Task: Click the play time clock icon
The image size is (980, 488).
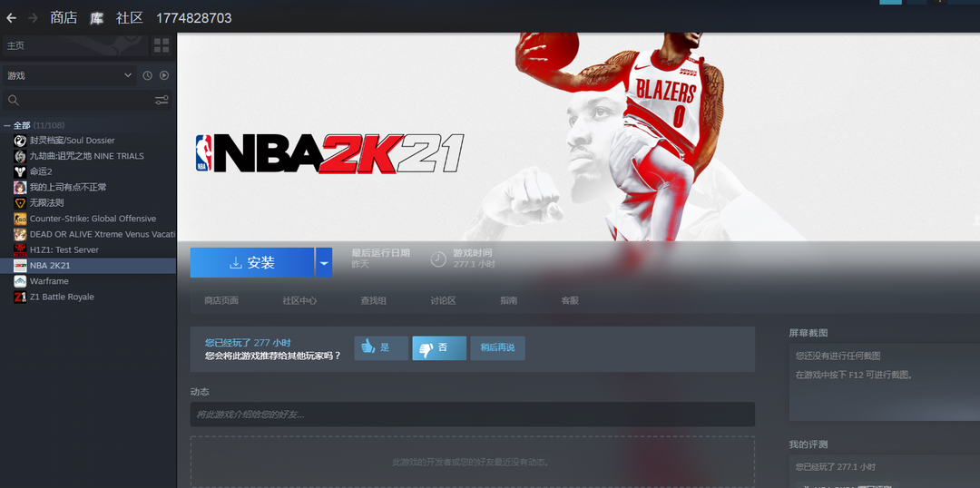Action: pos(439,259)
